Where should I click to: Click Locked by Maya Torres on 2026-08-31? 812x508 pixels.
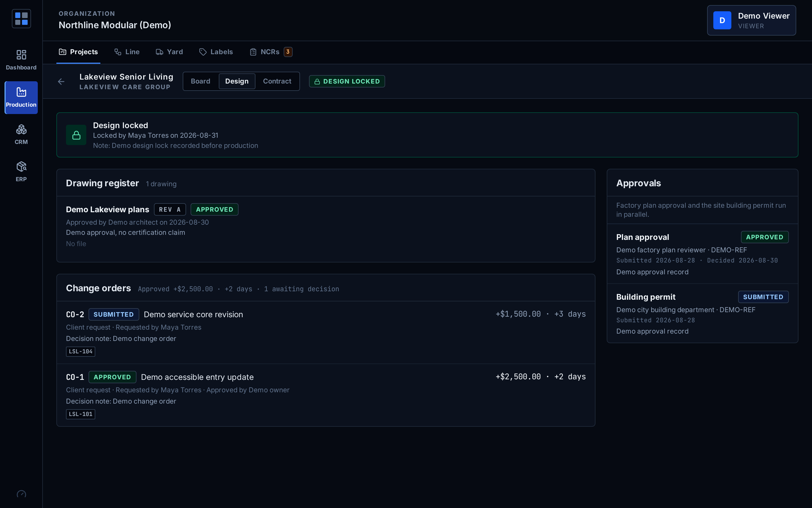156,135
